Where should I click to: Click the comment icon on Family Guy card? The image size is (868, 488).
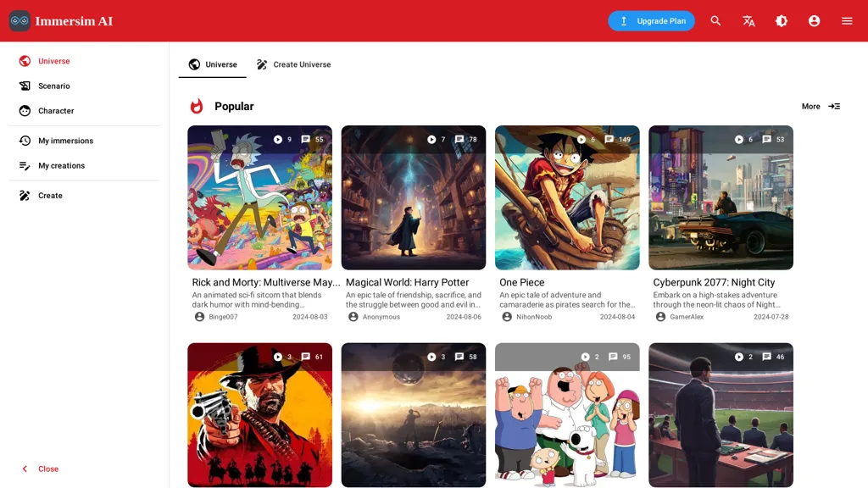click(x=613, y=357)
